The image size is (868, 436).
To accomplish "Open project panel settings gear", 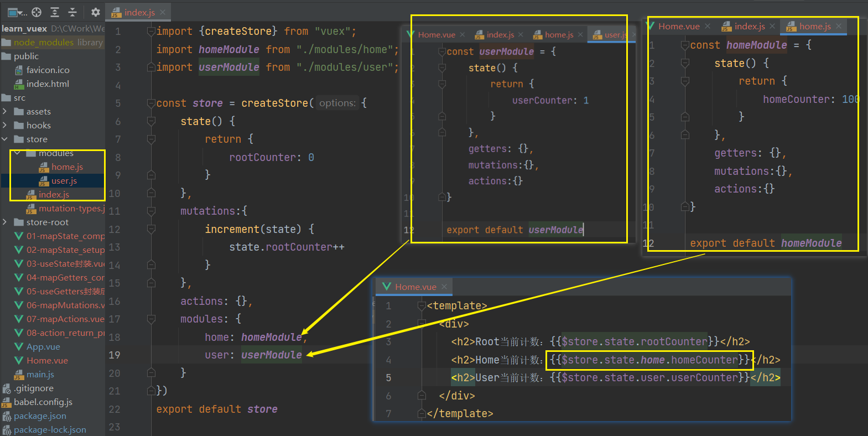I will coord(95,12).
